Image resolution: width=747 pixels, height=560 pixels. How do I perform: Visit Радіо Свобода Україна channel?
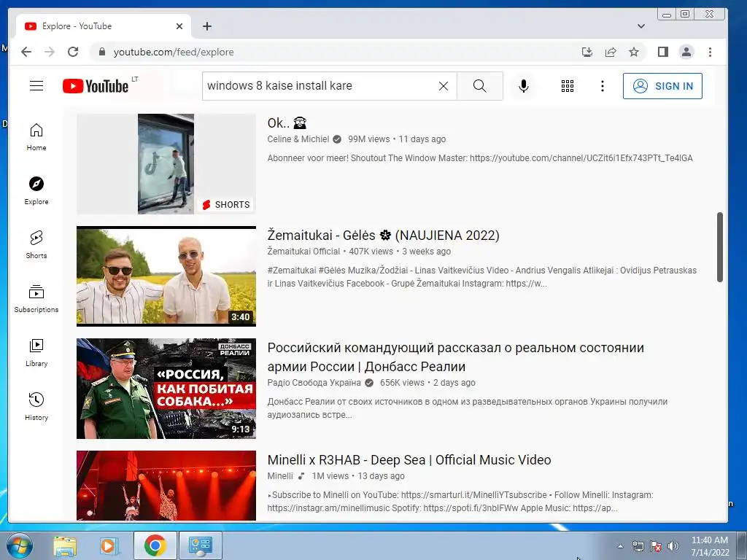(x=314, y=383)
